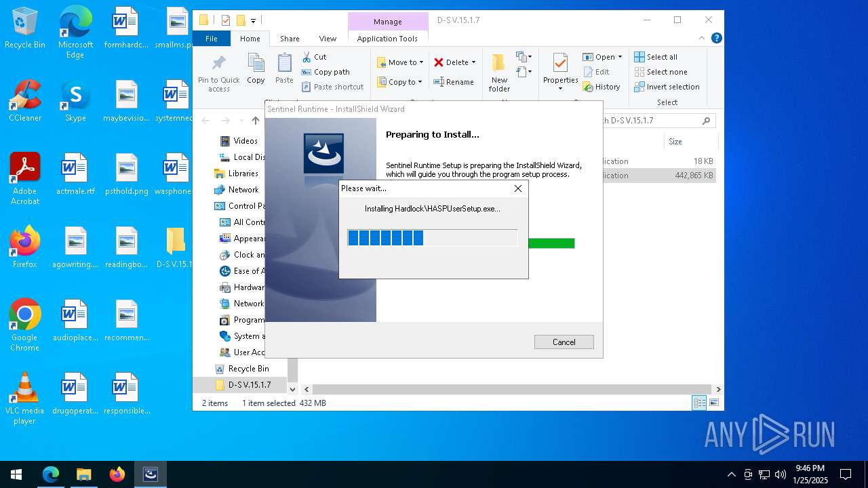Screen dimensions: 868x488
Task: Open Microsoft Edge desktop shortcut
Action: point(75,33)
